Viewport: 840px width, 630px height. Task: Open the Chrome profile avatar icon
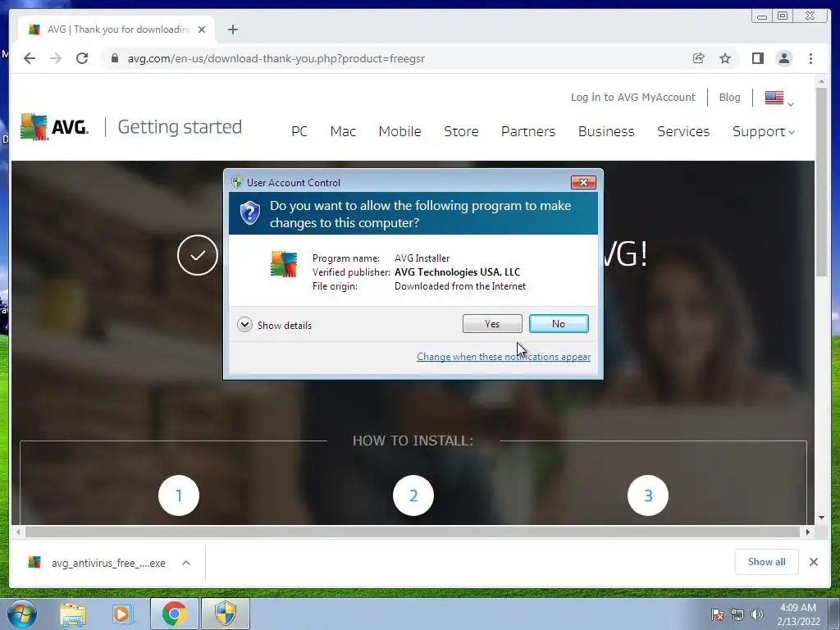click(x=783, y=58)
